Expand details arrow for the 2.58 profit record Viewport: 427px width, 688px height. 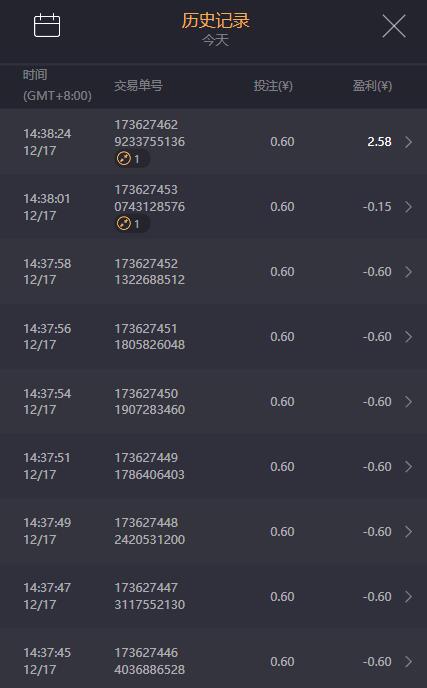pos(409,142)
